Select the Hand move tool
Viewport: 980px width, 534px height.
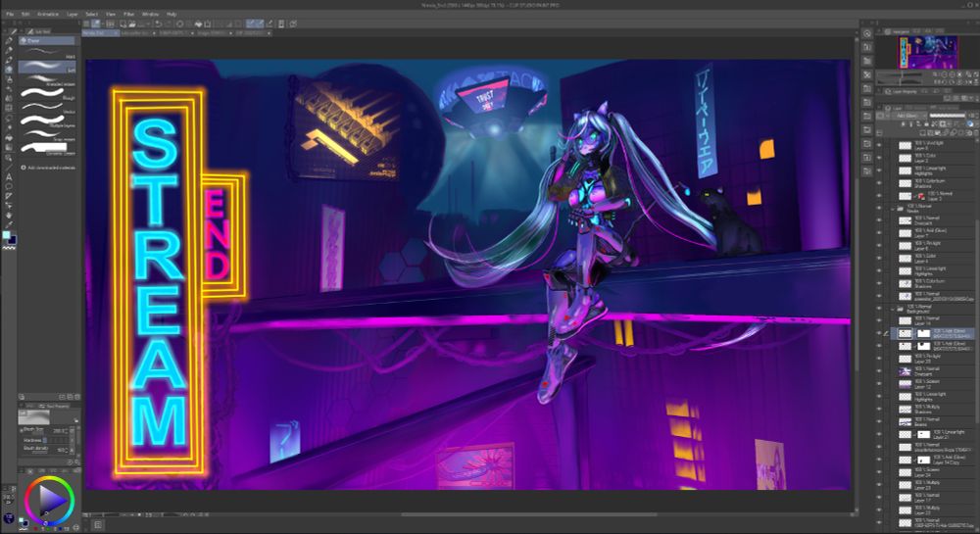pyautogui.click(x=9, y=216)
